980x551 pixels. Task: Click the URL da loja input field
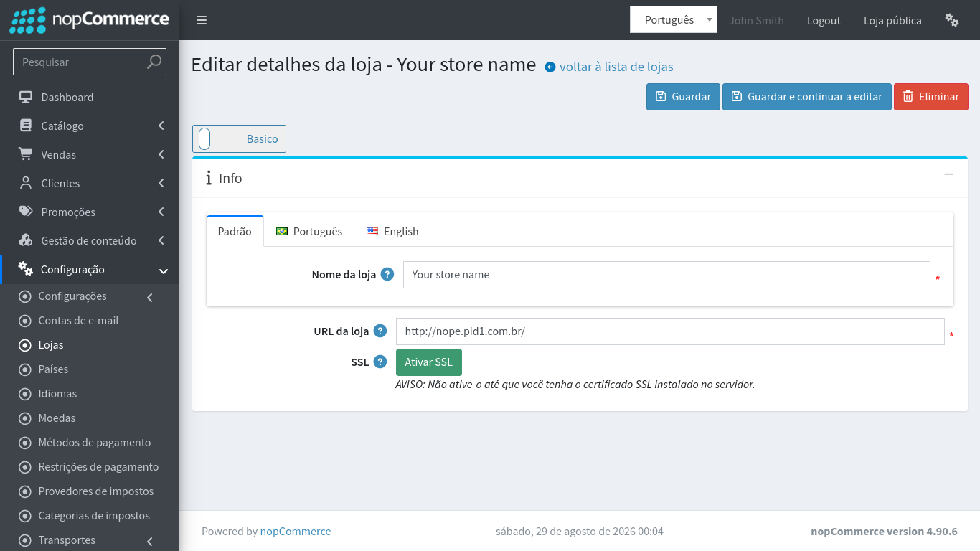click(x=670, y=331)
